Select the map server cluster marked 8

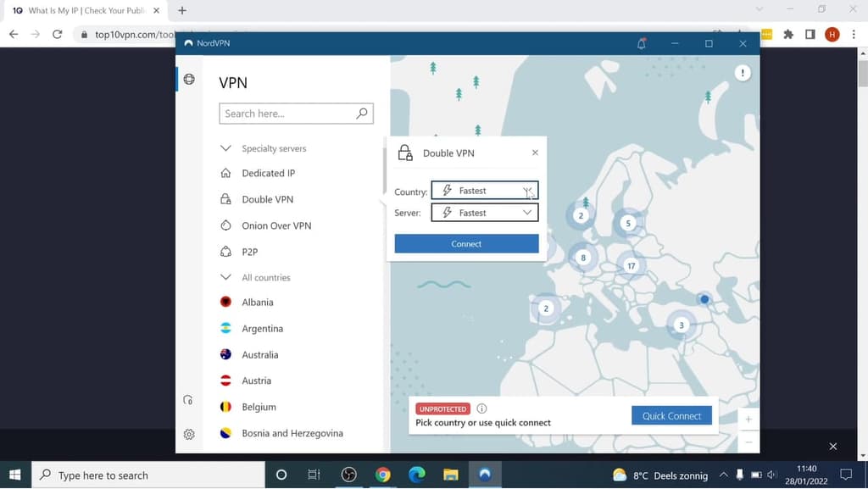pos(583,258)
